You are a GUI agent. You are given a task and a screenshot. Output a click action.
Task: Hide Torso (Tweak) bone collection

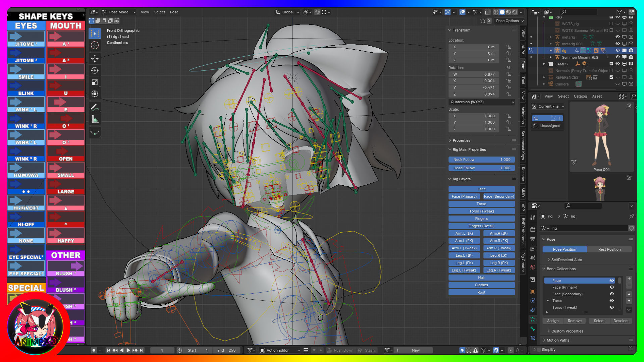coord(612,307)
